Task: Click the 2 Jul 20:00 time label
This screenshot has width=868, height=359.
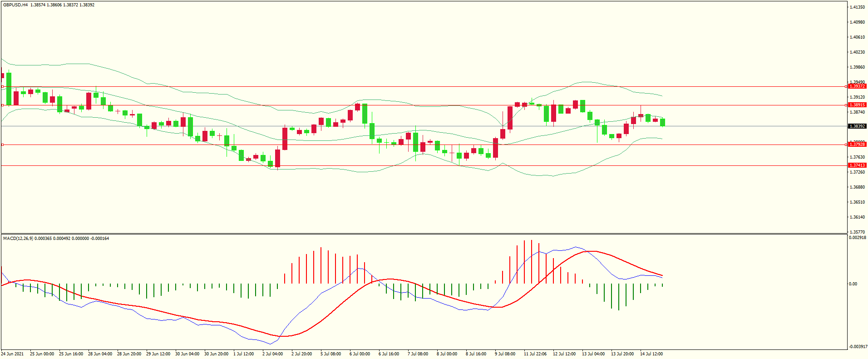Action: tap(301, 354)
